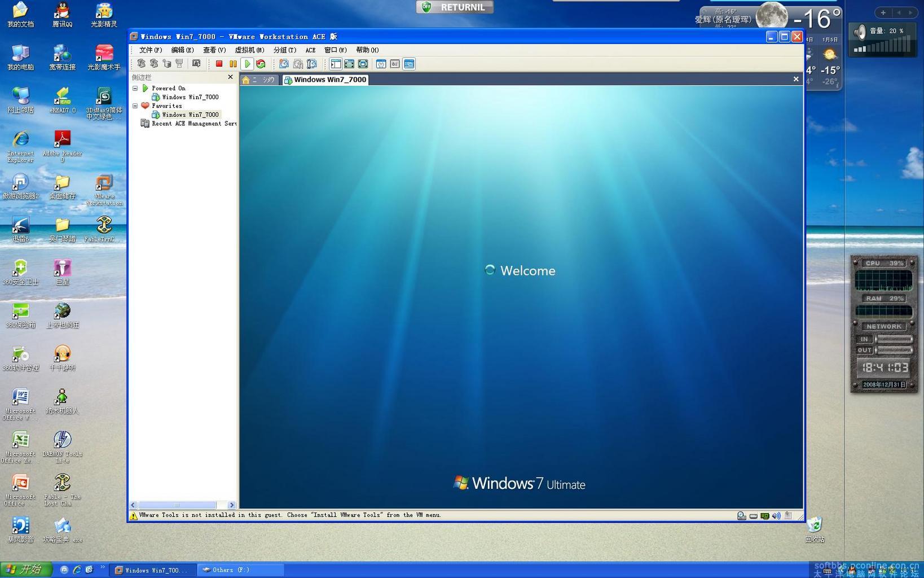The image size is (924, 578).
Task: Select the 3DsMax9 desktop shortcut
Action: 104,104
